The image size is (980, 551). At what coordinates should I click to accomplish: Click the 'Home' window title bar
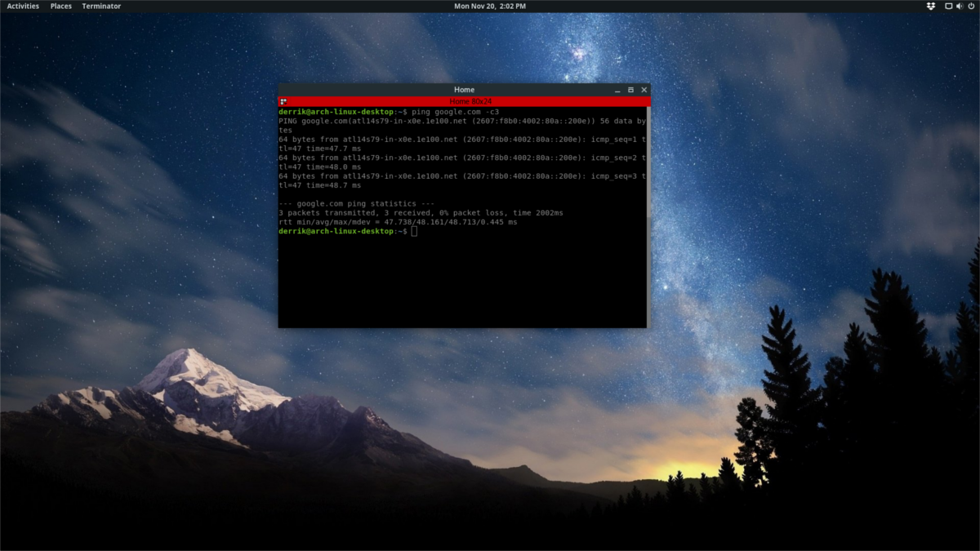[x=464, y=90]
